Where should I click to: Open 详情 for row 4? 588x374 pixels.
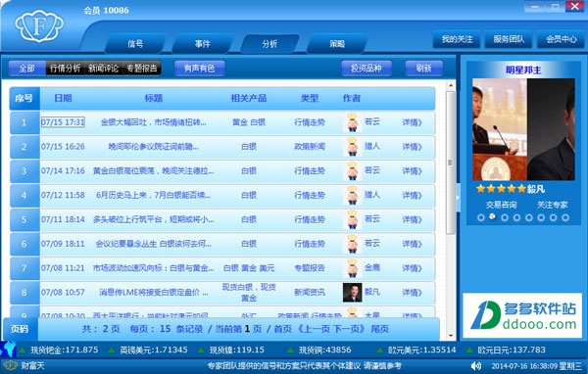pyautogui.click(x=413, y=195)
